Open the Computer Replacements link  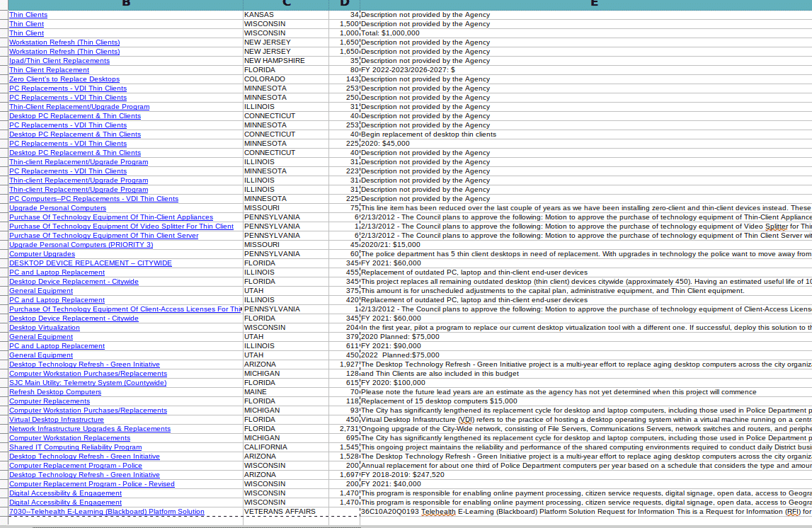pos(50,402)
